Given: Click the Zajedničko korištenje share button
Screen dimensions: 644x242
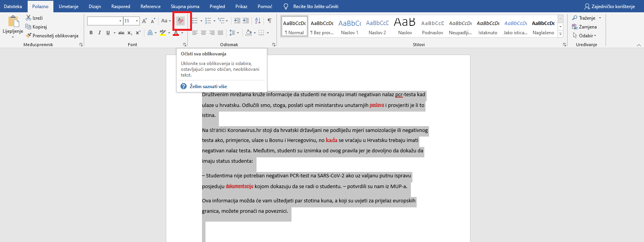Looking at the screenshot, I should click(610, 7).
